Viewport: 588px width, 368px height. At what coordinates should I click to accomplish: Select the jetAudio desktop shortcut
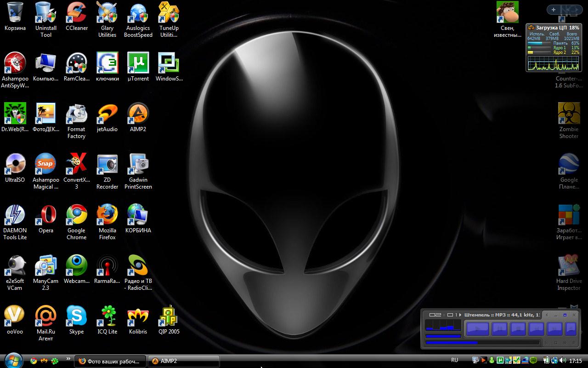click(107, 118)
